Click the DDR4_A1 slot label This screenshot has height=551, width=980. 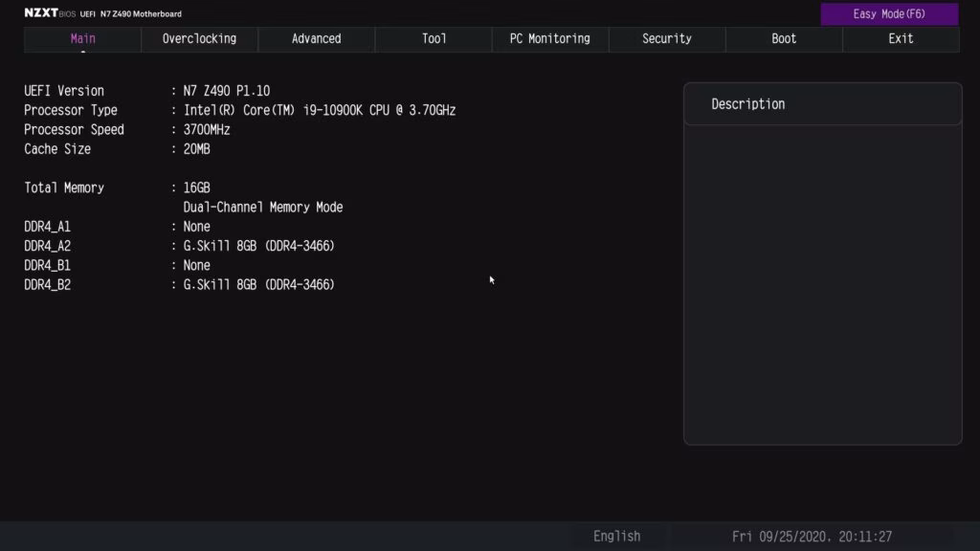48,226
